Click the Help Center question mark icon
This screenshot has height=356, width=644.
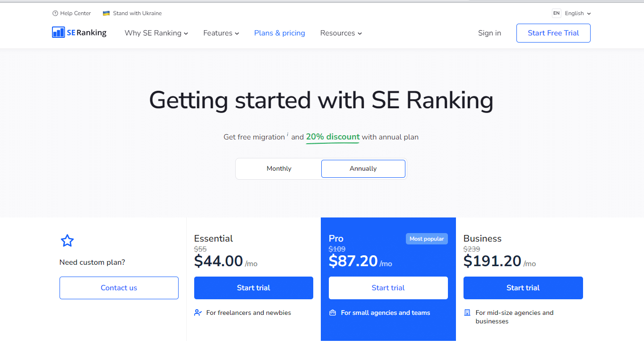tap(55, 13)
